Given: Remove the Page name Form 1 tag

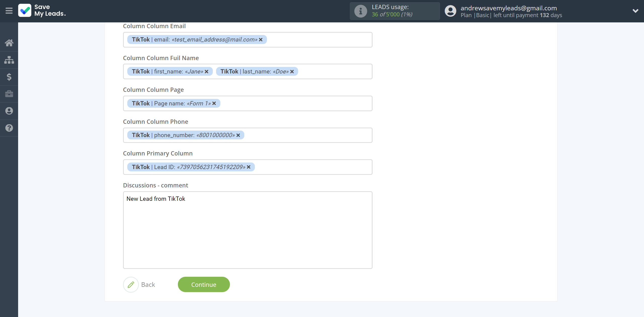Looking at the screenshot, I should [x=214, y=103].
